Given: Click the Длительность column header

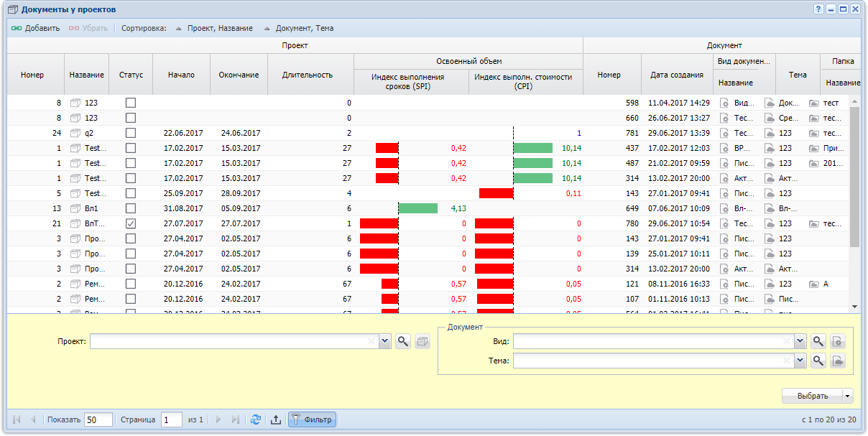Looking at the screenshot, I should 310,75.
